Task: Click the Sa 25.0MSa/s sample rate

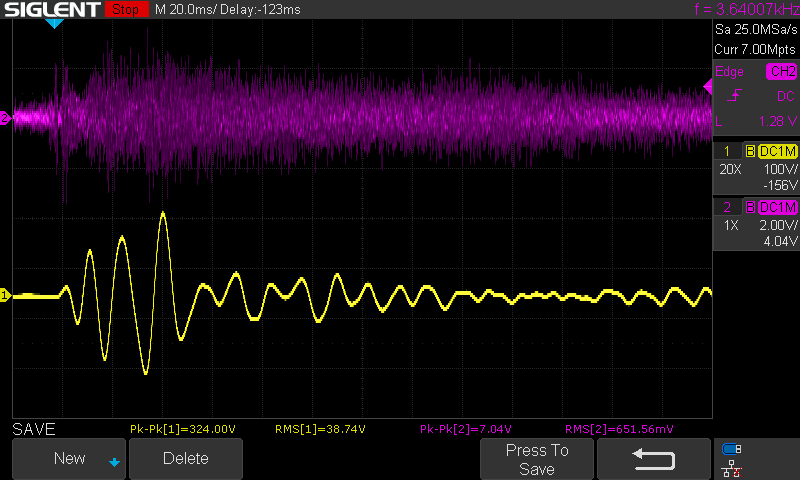Action: pyautogui.click(x=756, y=30)
